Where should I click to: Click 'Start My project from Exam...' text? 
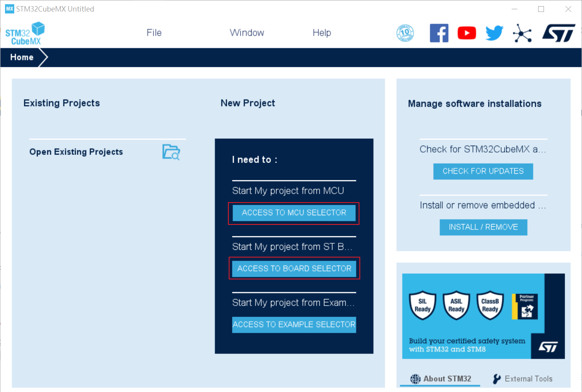293,303
